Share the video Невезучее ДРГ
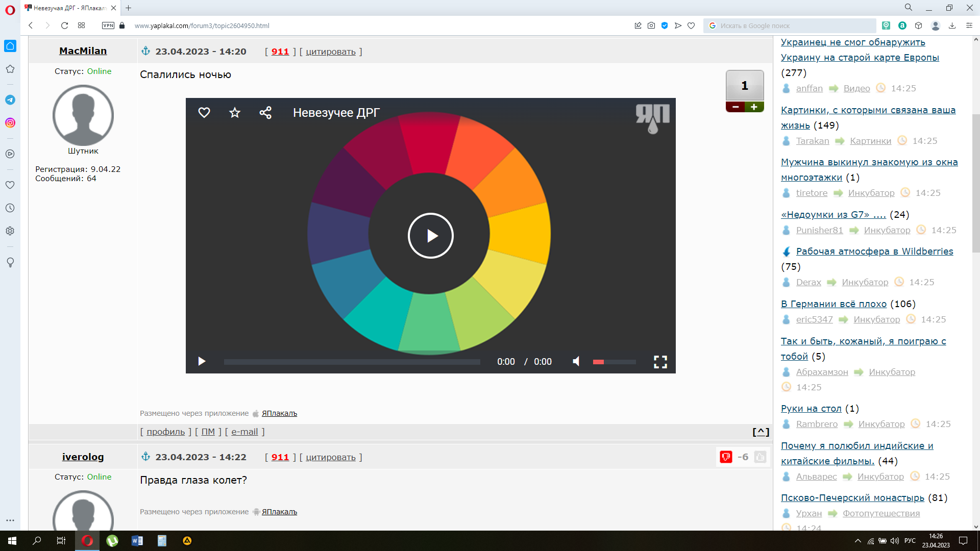The image size is (980, 551). tap(265, 112)
